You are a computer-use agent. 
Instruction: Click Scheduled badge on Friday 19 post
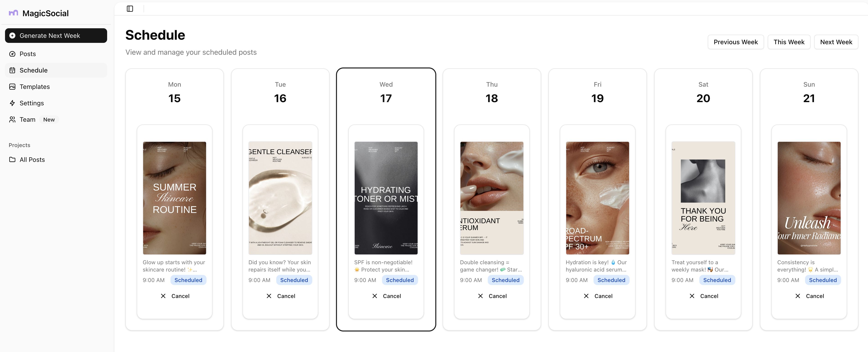611,280
